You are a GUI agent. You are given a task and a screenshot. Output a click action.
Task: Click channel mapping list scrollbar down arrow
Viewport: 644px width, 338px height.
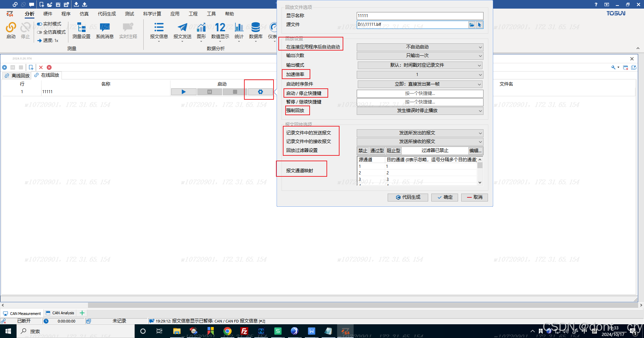pos(480,183)
